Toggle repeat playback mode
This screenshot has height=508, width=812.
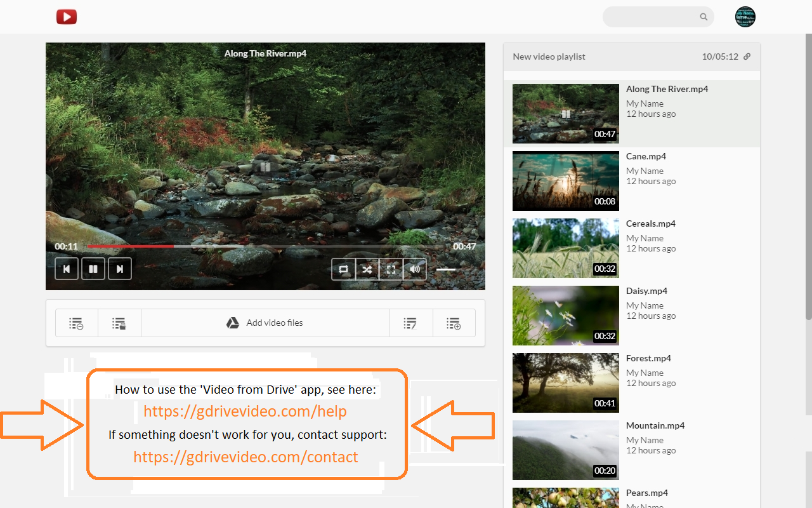pos(343,269)
